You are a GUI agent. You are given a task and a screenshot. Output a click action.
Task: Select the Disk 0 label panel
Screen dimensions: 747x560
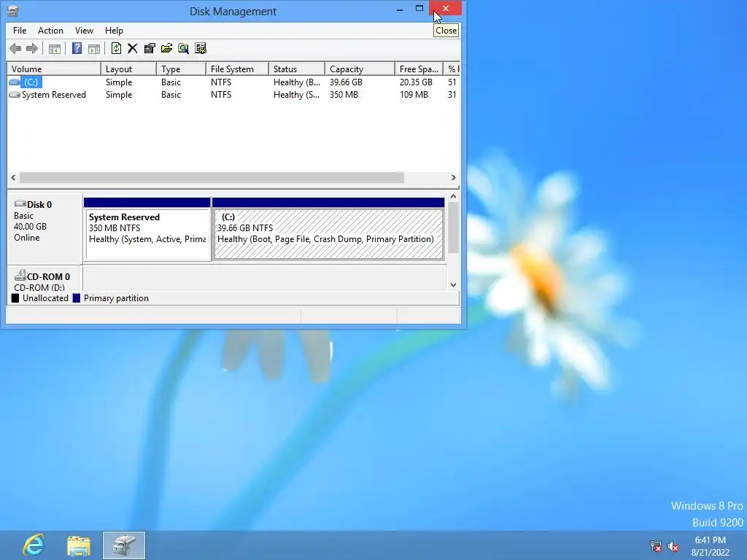(44, 228)
